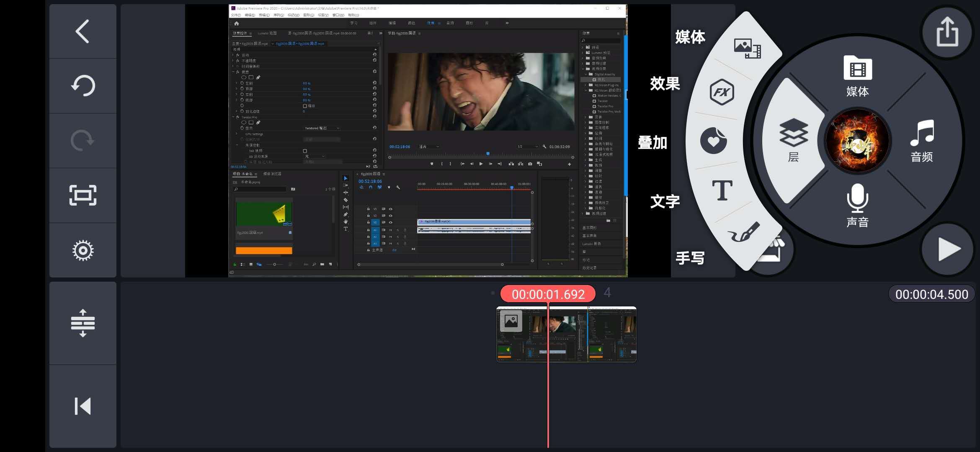
Task: Open the 适合 zoom level dropdown
Action: (429, 146)
